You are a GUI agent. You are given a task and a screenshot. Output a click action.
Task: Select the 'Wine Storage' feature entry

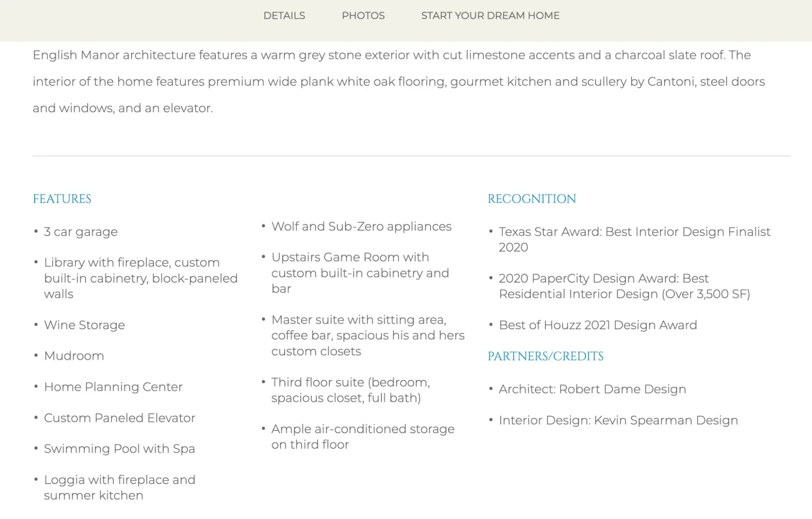(x=84, y=325)
